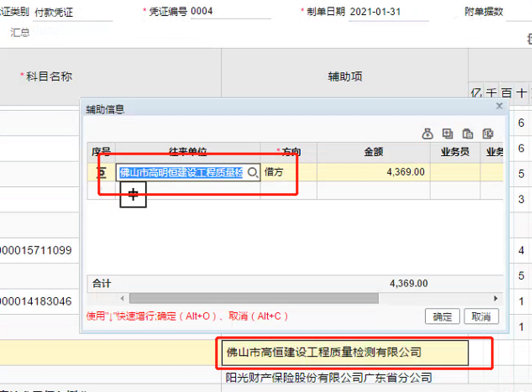532x392 pixels.
Task: Close the 辅助信息 dialog with the X
Action: tap(499, 106)
